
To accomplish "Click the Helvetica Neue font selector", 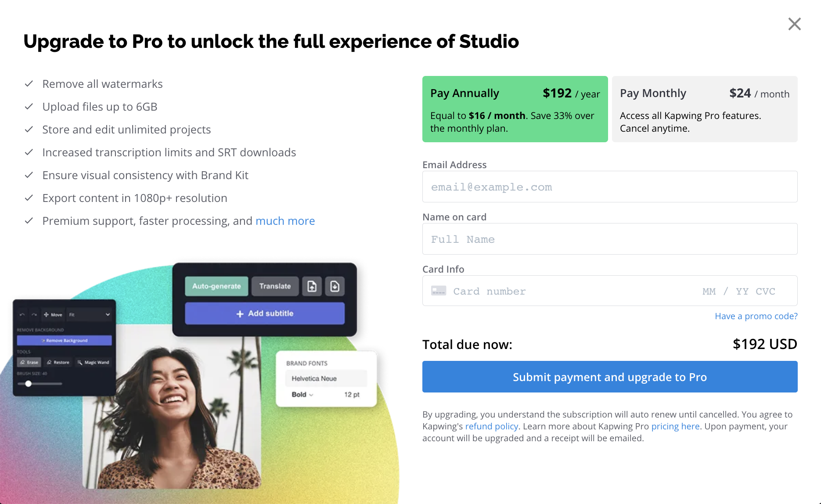I will point(325,378).
